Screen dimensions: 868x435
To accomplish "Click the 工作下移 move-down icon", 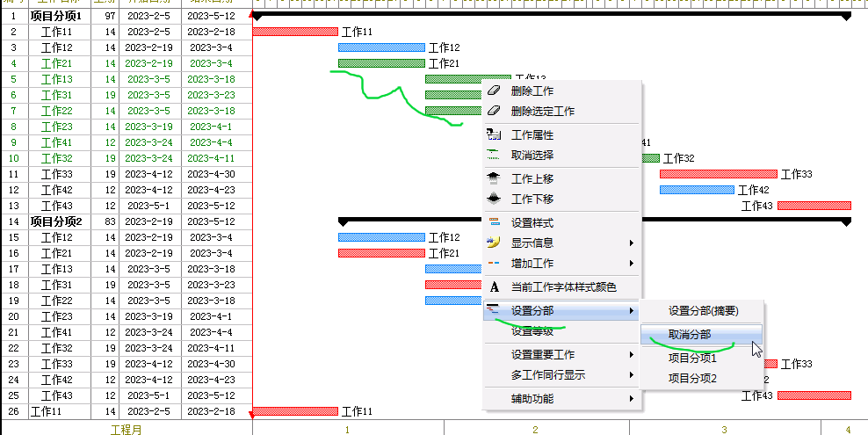I will (x=494, y=199).
